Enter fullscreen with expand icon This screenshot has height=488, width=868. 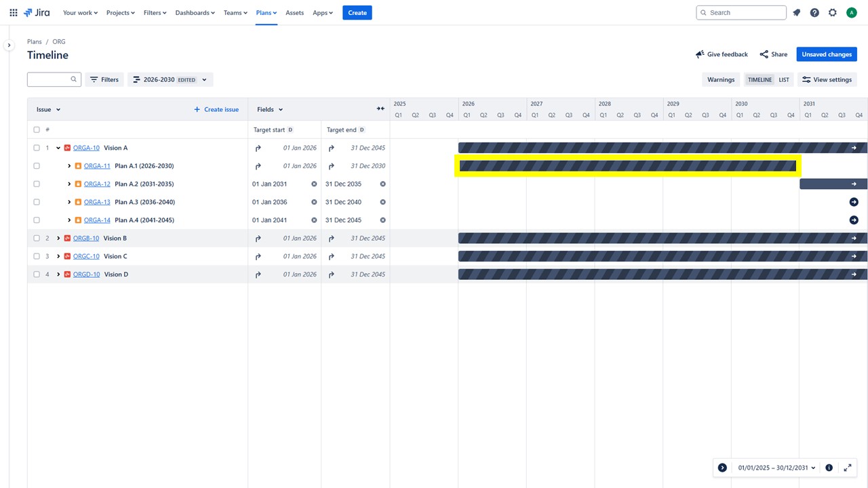click(848, 468)
